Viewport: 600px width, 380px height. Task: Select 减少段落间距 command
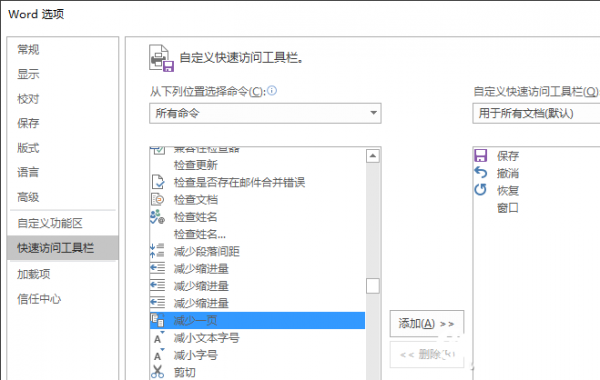(x=207, y=251)
